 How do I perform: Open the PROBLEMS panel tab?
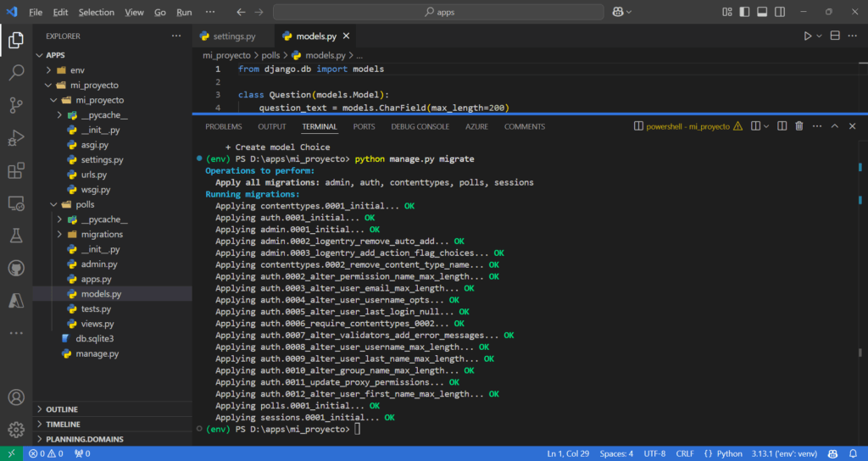pyautogui.click(x=224, y=127)
